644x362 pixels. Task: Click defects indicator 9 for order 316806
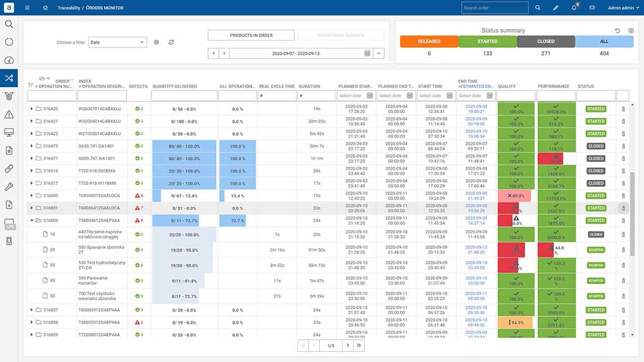(x=139, y=221)
